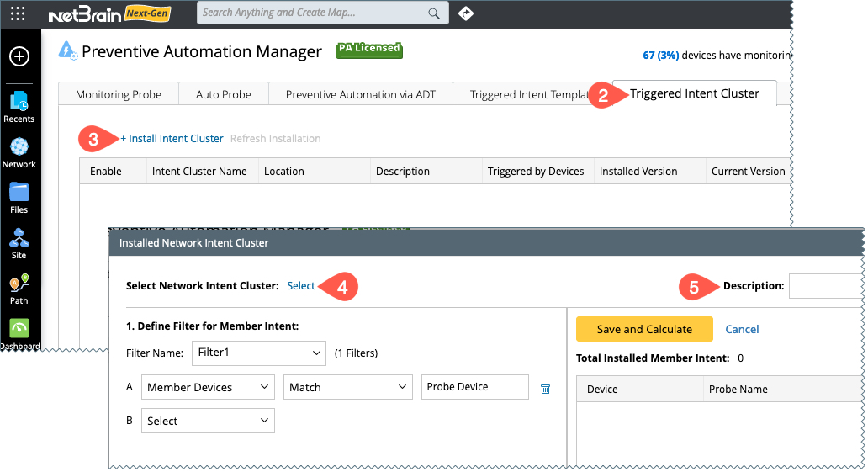Open the Path tool in sidebar

[19, 289]
